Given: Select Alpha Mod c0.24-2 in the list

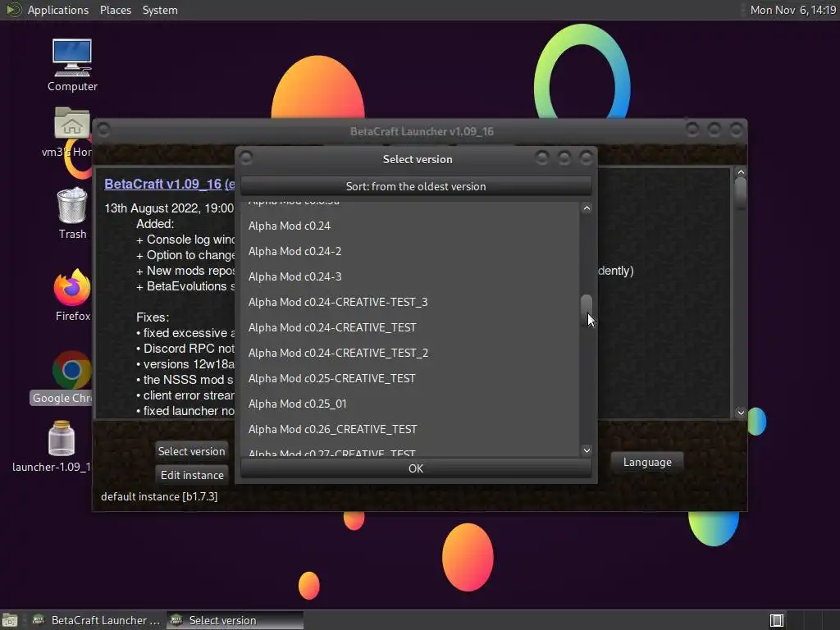Looking at the screenshot, I should [x=410, y=251].
